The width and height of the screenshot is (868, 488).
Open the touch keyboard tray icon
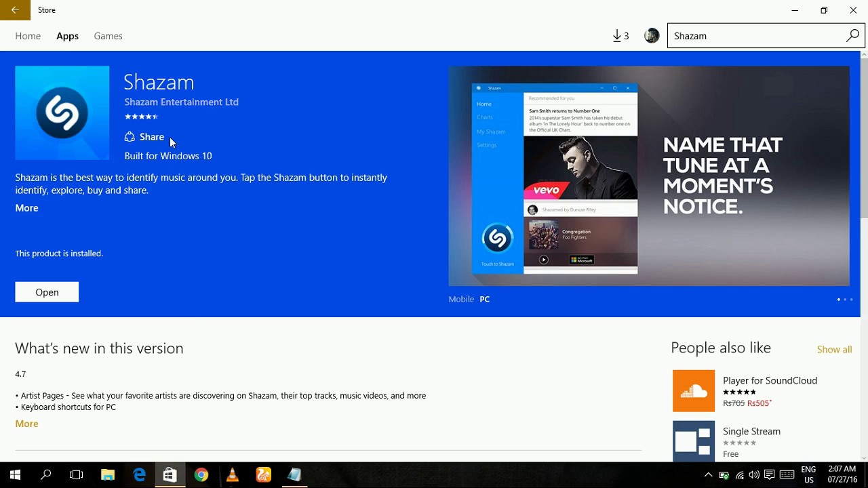[x=787, y=475]
